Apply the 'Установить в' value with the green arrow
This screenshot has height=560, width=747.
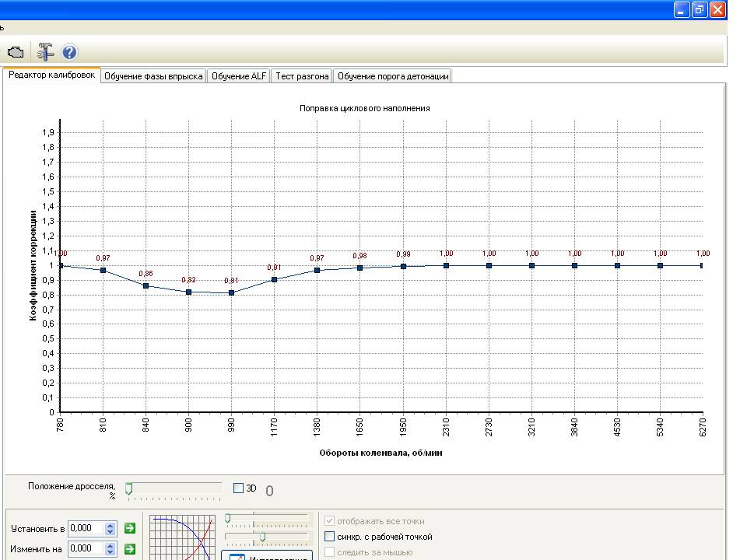pos(130,528)
